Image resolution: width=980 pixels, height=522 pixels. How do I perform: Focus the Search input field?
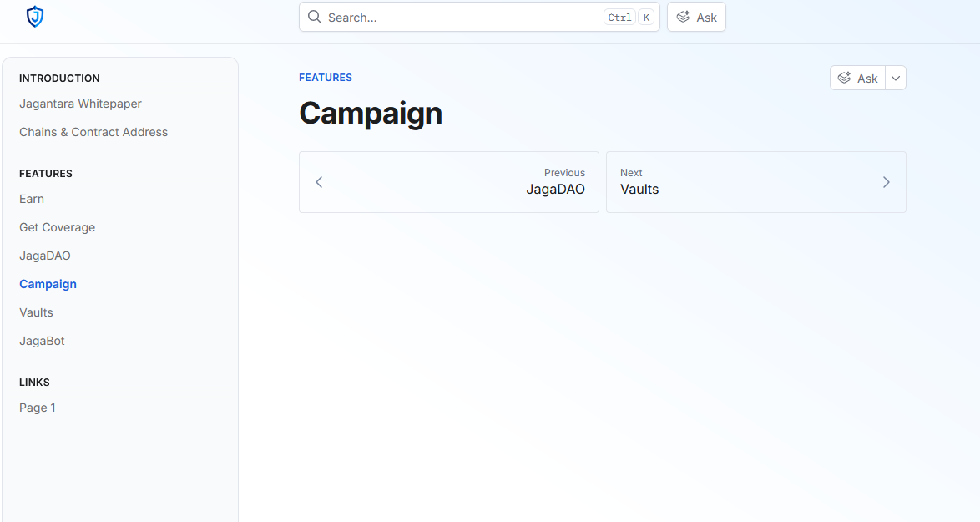[459, 17]
